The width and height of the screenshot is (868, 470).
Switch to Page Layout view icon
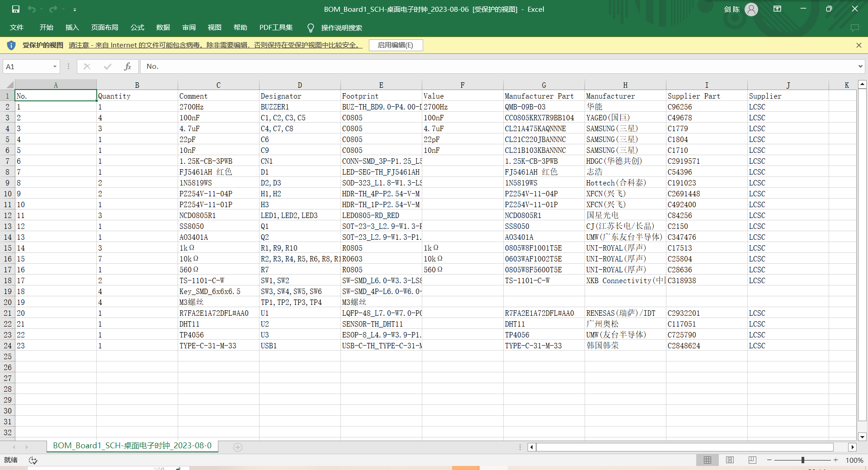[730, 460]
